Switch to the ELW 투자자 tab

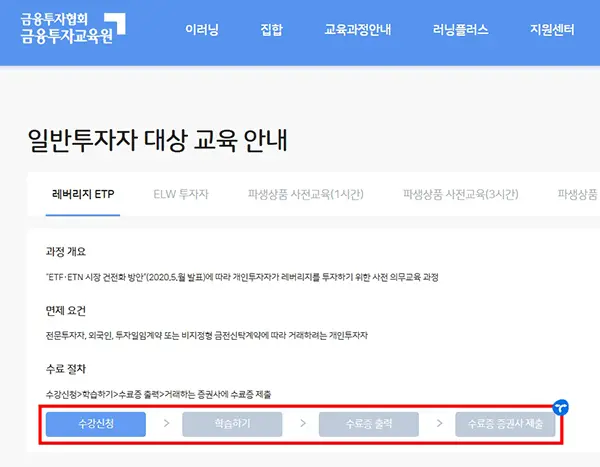pos(181,194)
